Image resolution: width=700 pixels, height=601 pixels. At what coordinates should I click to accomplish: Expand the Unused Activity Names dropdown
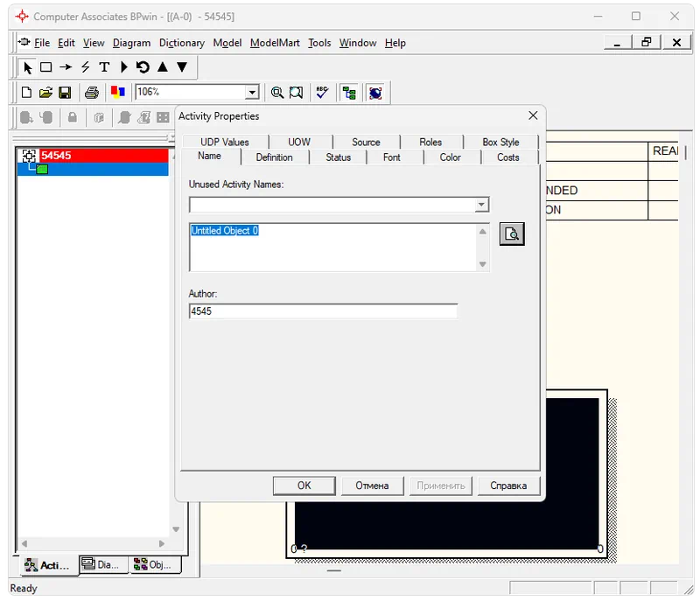tap(481, 205)
